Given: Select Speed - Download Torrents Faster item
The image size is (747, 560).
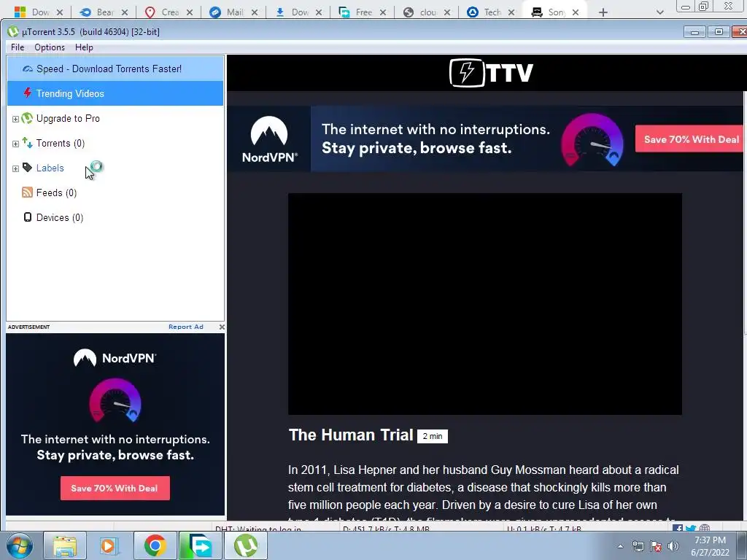Looking at the screenshot, I should [x=115, y=69].
